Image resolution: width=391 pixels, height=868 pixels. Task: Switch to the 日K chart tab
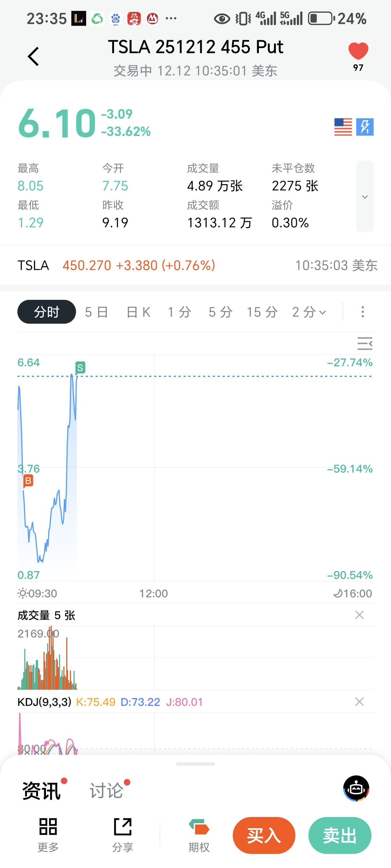[x=138, y=312]
